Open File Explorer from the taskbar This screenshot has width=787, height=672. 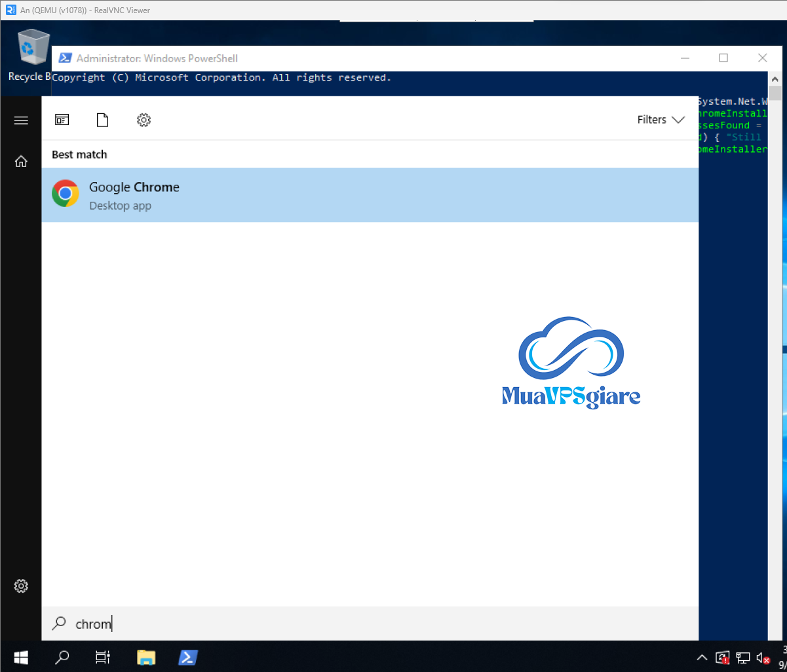point(146,657)
